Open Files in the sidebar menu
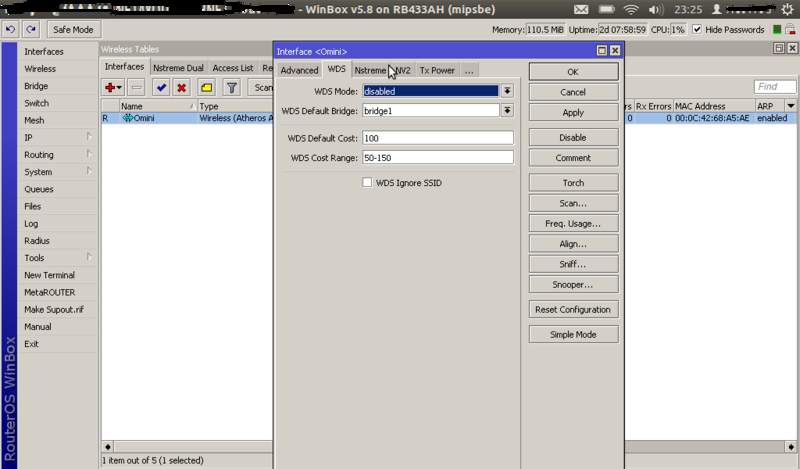 coord(33,206)
